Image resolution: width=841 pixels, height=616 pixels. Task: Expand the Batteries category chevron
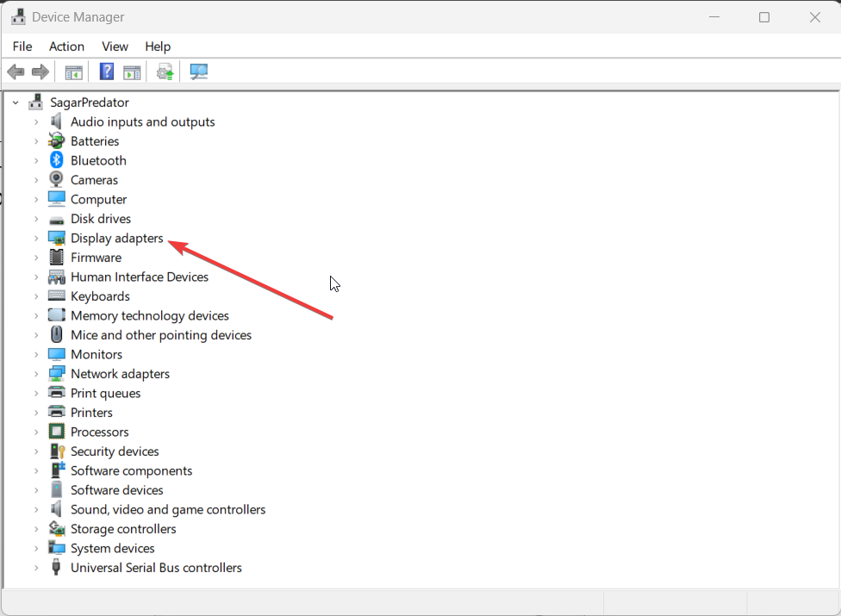[36, 141]
